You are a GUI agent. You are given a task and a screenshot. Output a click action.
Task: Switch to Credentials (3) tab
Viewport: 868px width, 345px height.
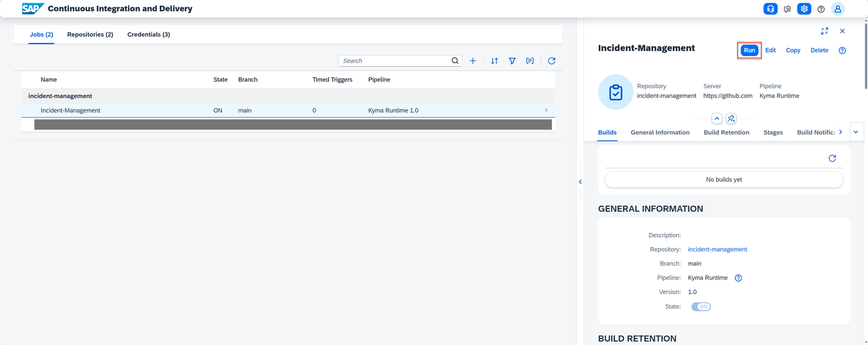[x=148, y=34]
